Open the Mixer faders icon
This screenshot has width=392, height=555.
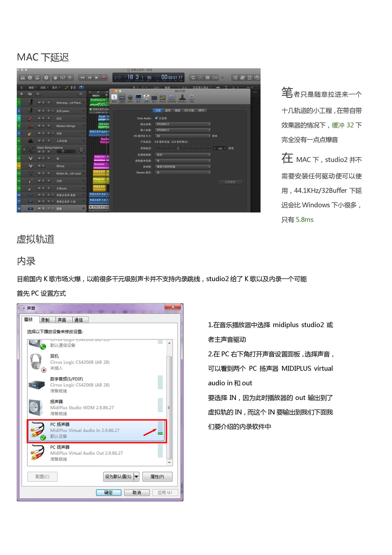pos(63,78)
